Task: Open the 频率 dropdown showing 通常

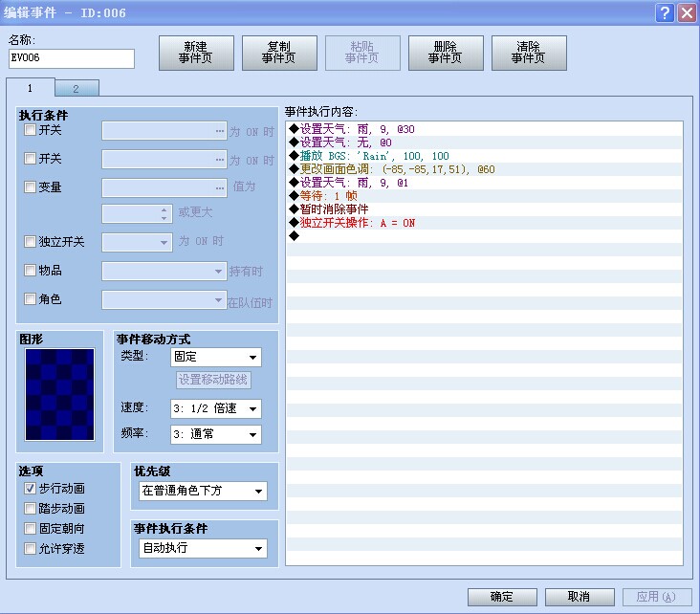Action: pyautogui.click(x=215, y=434)
